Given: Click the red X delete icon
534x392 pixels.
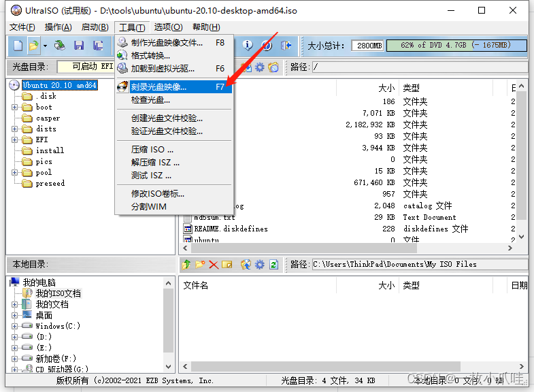Looking at the screenshot, I should click(214, 265).
